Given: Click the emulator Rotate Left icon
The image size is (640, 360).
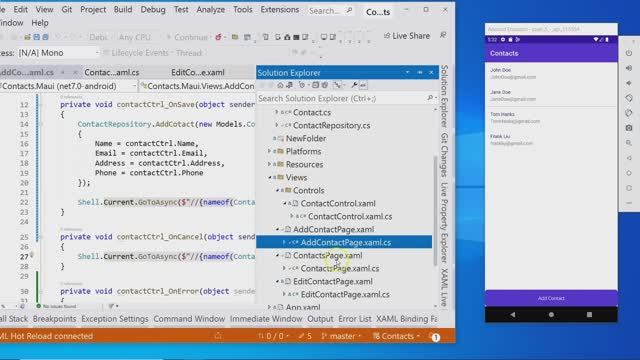Looking at the screenshot, I should pos(629,98).
